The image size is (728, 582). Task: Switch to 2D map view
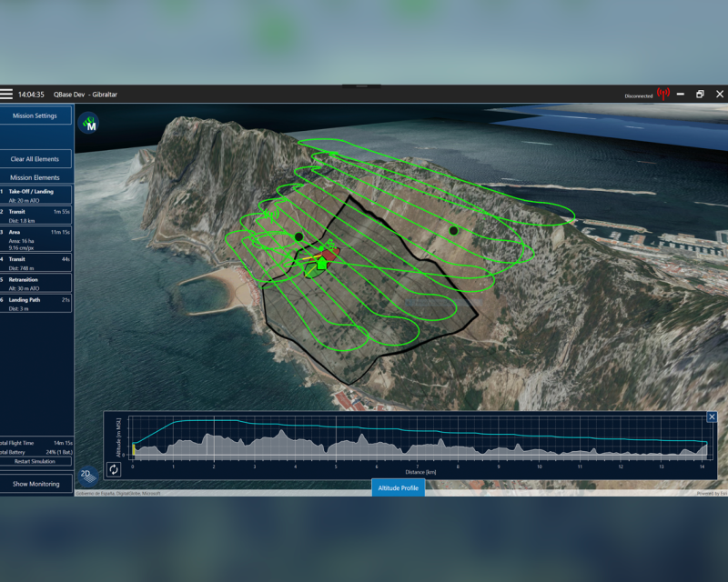tap(87, 475)
